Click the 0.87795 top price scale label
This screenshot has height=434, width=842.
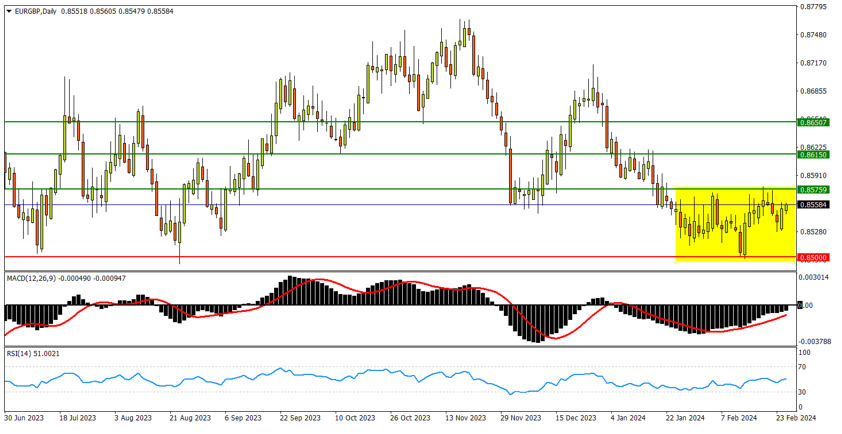pyautogui.click(x=815, y=7)
